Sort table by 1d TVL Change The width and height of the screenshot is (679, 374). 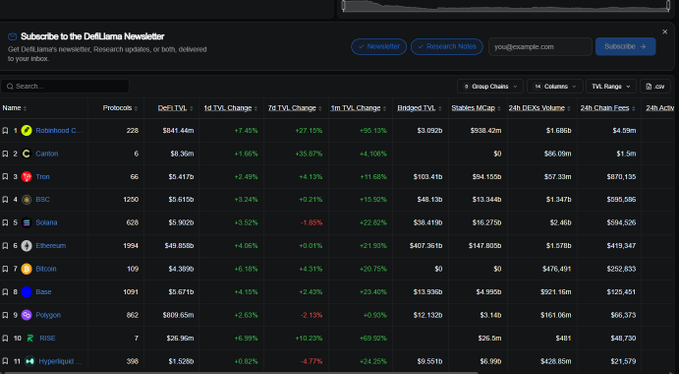230,108
